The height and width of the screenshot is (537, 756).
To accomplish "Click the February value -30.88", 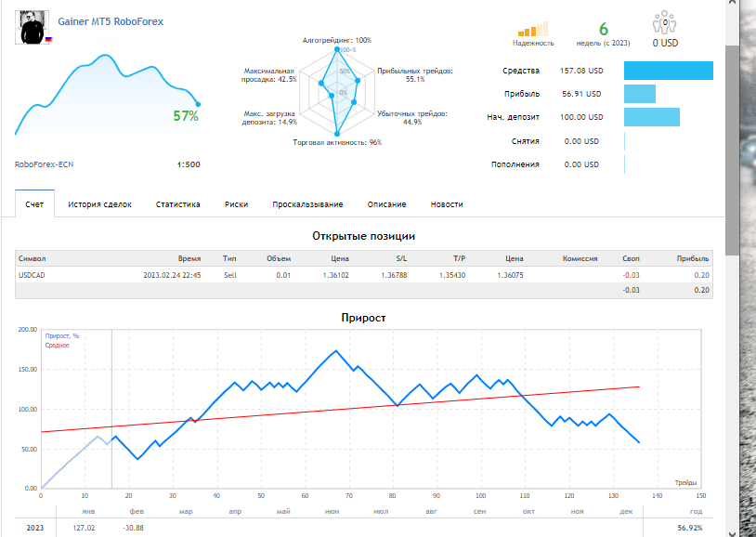I will (x=133, y=528).
